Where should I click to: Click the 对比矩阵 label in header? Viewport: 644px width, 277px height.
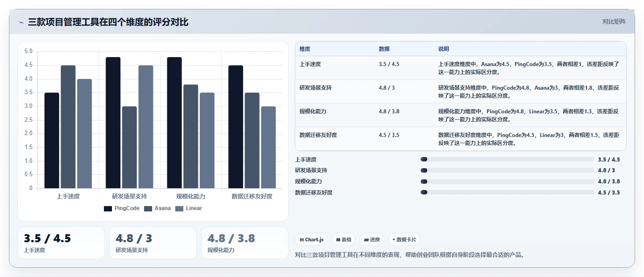coord(614,21)
